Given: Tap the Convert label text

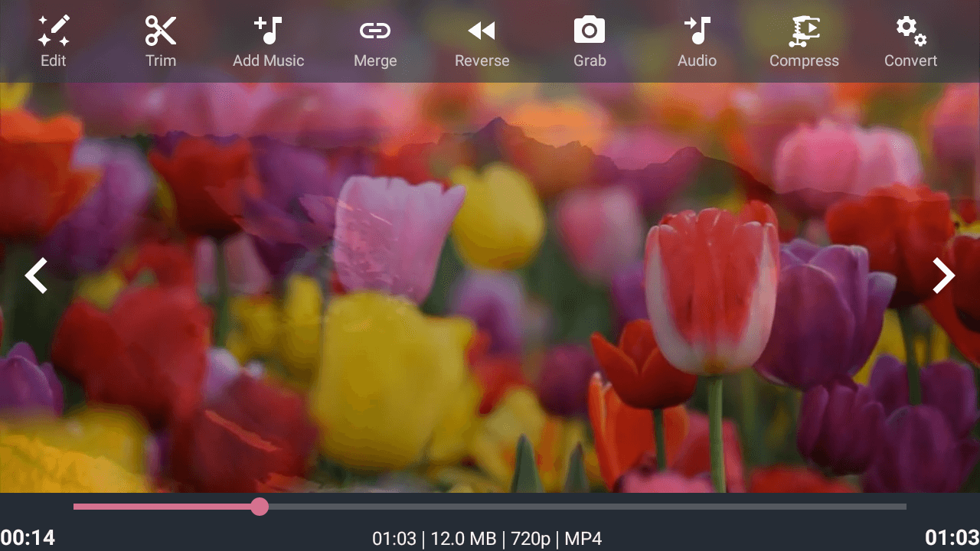Looking at the screenshot, I should (911, 60).
